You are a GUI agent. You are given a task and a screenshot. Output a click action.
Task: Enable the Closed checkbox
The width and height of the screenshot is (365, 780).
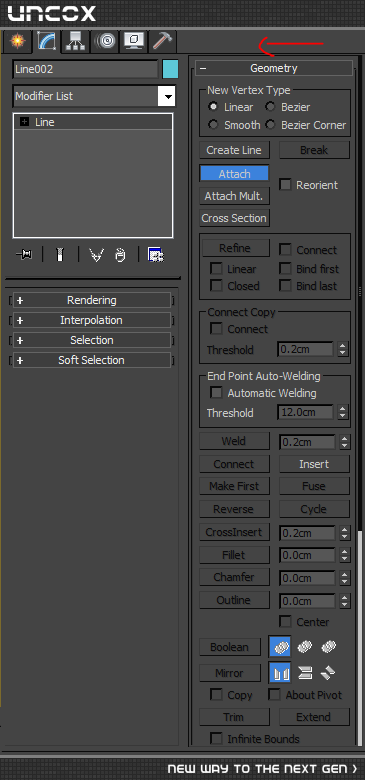pos(216,286)
